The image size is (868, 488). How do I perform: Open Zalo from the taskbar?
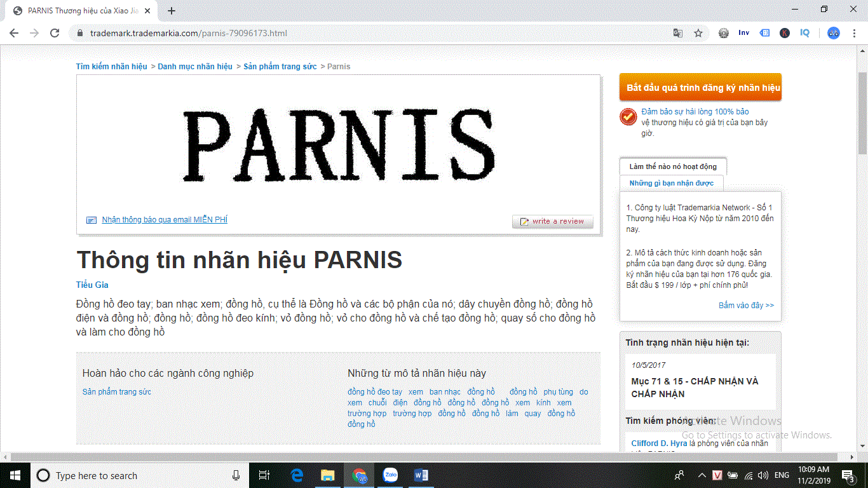point(390,475)
